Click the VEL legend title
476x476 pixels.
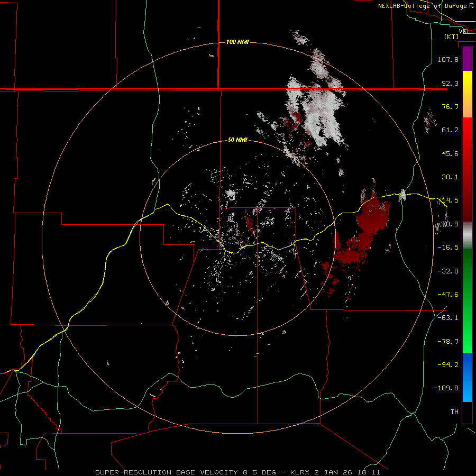pyautogui.click(x=463, y=31)
